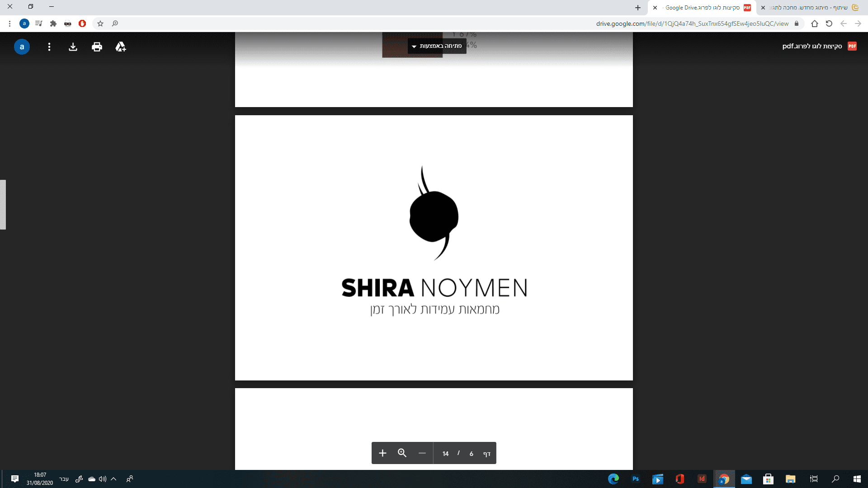Open Photoshop from the taskbar
Viewport: 868px width, 488px height.
pos(635,479)
